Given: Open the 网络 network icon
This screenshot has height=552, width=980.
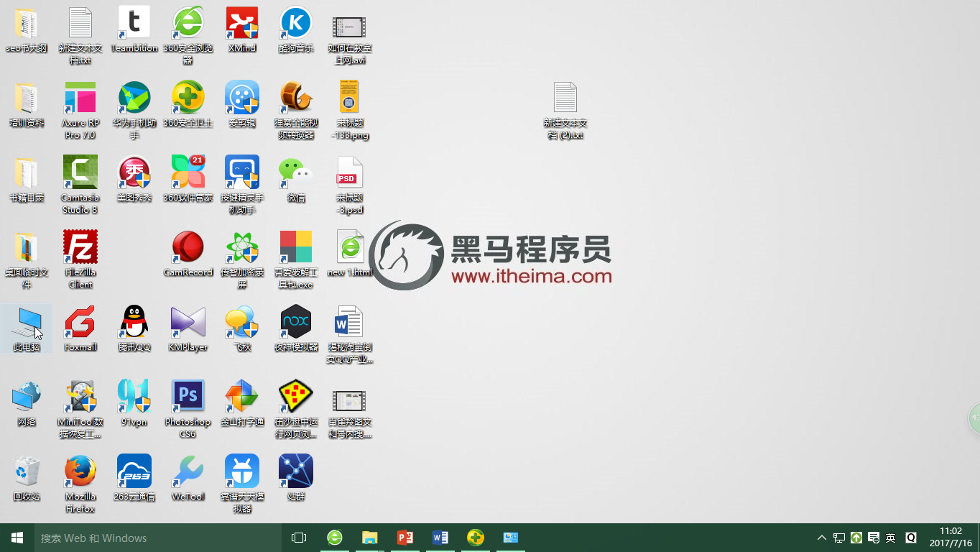Looking at the screenshot, I should coord(27,403).
